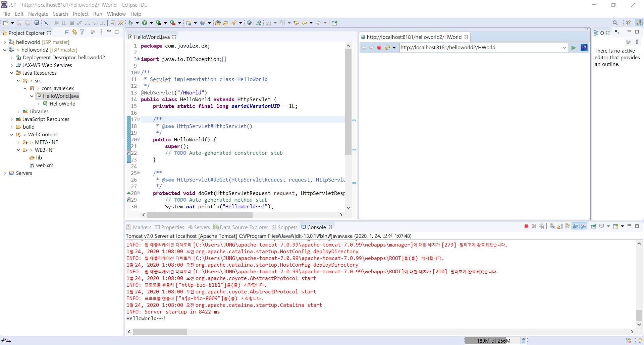
Task: Select the lib folder under WEB-INF
Action: (39, 158)
